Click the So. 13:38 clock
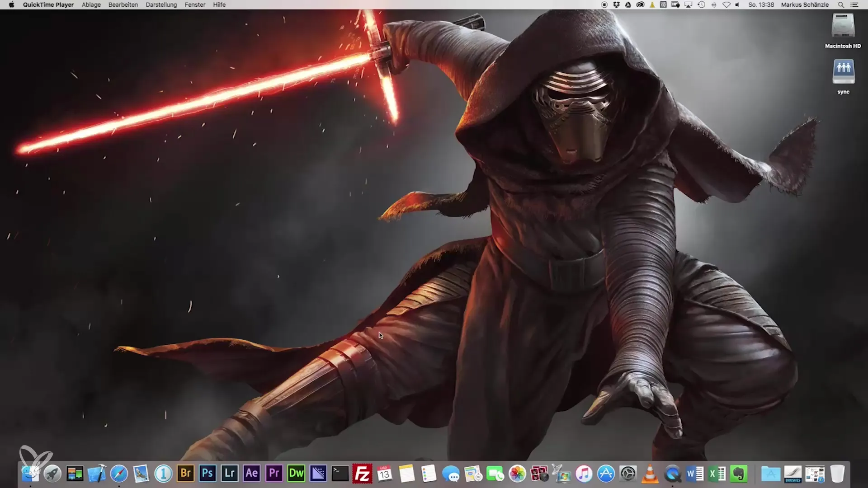The width and height of the screenshot is (868, 488). pos(761,5)
